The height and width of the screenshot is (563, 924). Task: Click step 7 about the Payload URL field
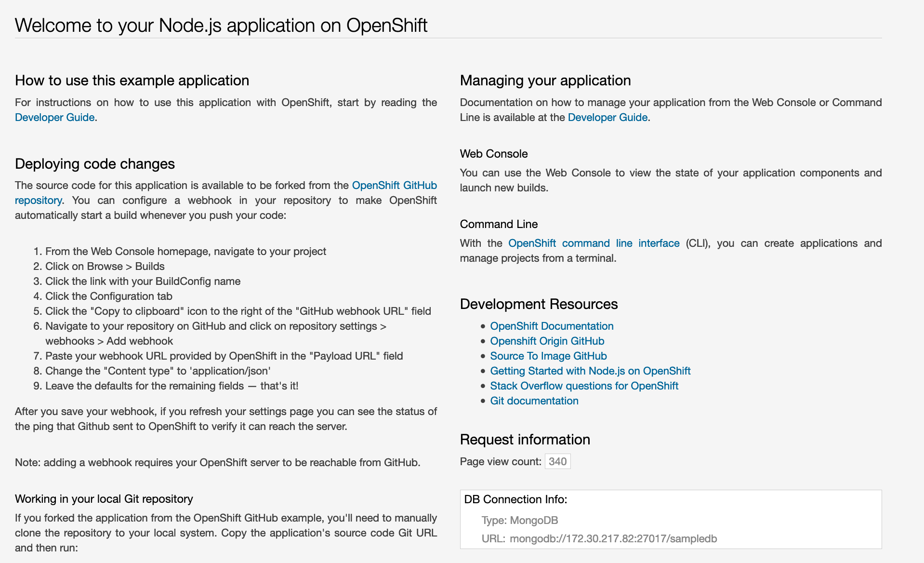[x=224, y=356]
